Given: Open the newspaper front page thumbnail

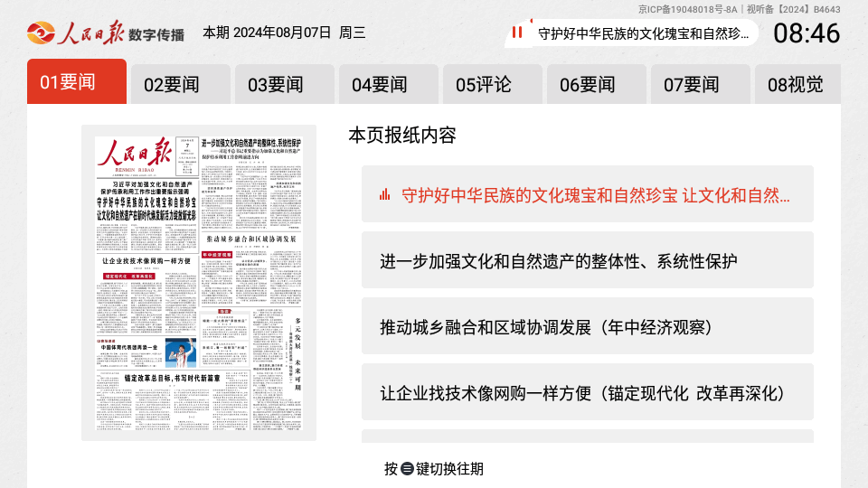Looking at the screenshot, I should (199, 283).
